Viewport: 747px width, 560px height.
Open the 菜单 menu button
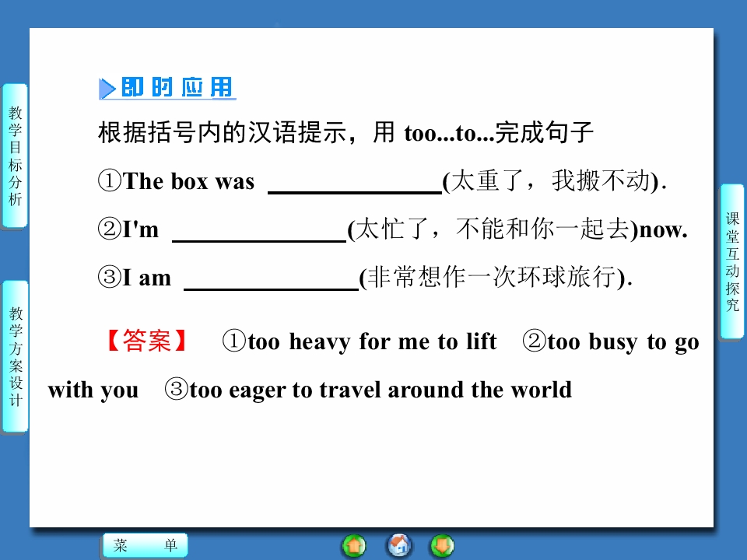(x=146, y=545)
